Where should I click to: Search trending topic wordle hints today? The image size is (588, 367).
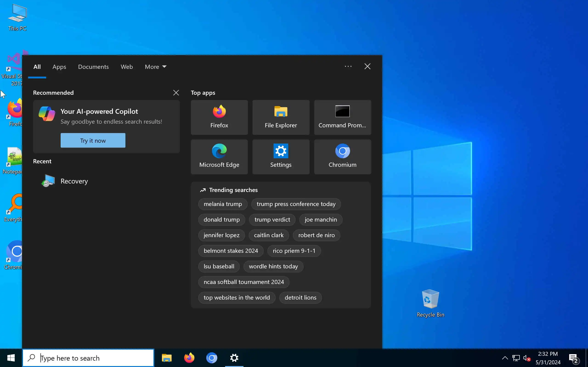pos(273,266)
